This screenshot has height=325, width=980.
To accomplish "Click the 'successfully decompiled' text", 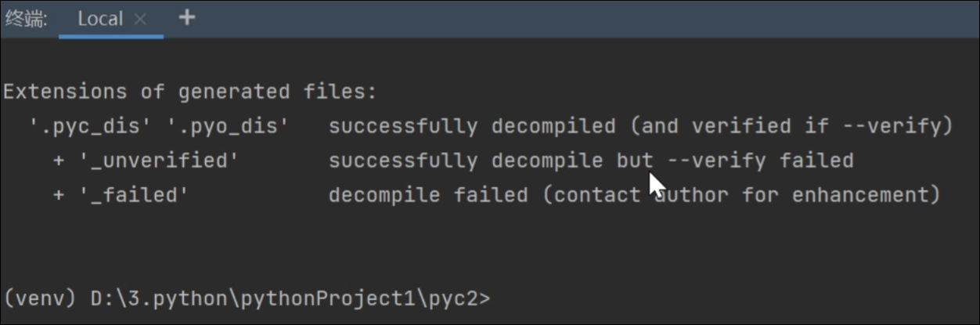I will tap(472, 126).
